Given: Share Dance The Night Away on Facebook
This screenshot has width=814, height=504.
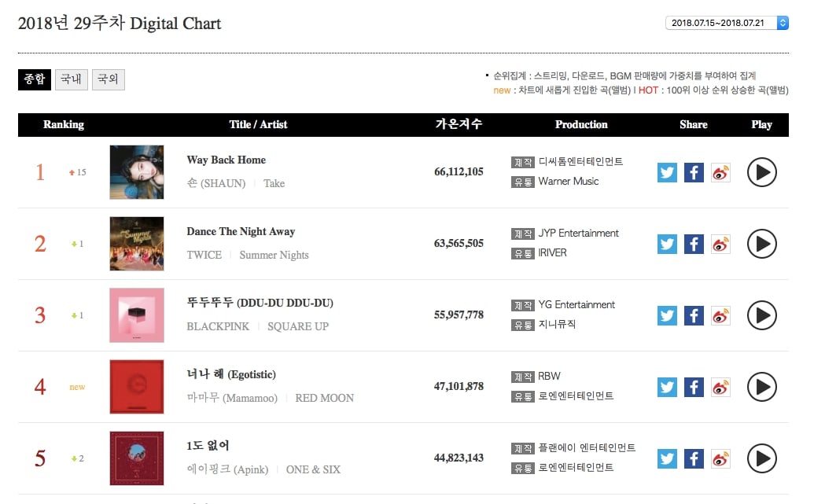Looking at the screenshot, I should point(694,244).
